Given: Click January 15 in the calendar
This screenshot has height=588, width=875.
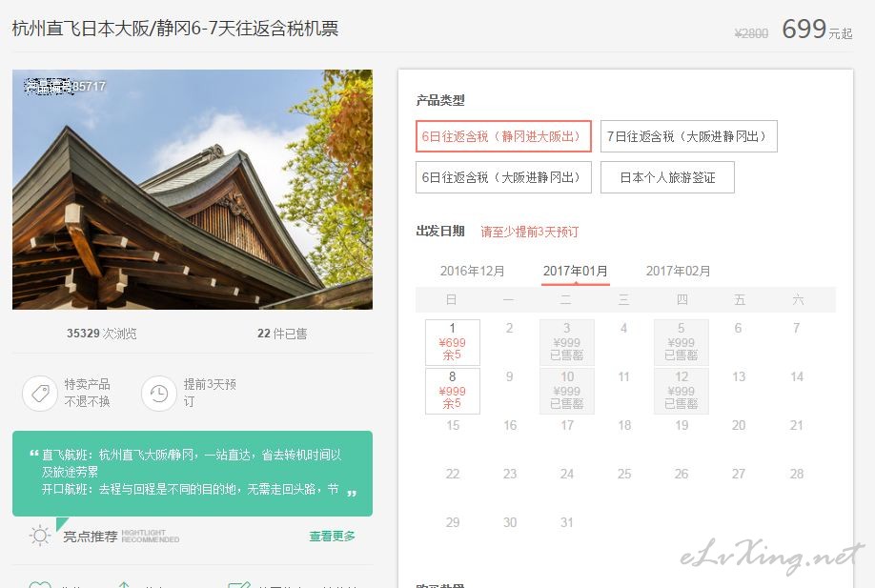Looking at the screenshot, I should [x=453, y=425].
